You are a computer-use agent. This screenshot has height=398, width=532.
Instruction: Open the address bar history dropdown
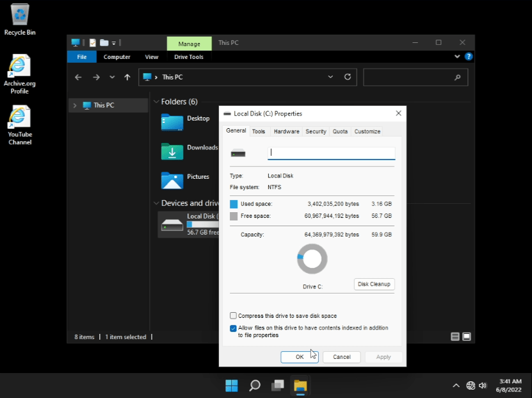pos(330,77)
